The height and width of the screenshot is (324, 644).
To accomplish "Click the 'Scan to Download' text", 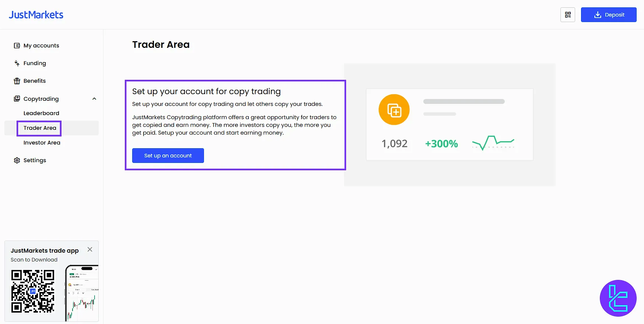I will click(34, 260).
